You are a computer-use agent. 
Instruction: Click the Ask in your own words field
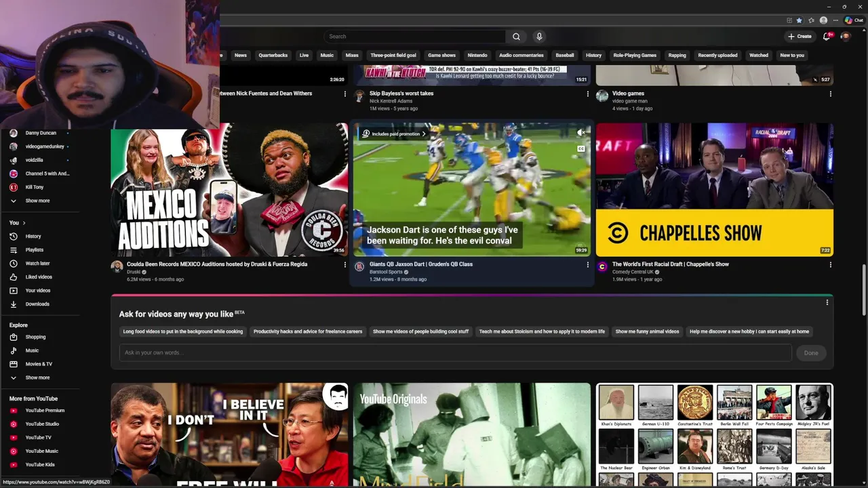[455, 352]
